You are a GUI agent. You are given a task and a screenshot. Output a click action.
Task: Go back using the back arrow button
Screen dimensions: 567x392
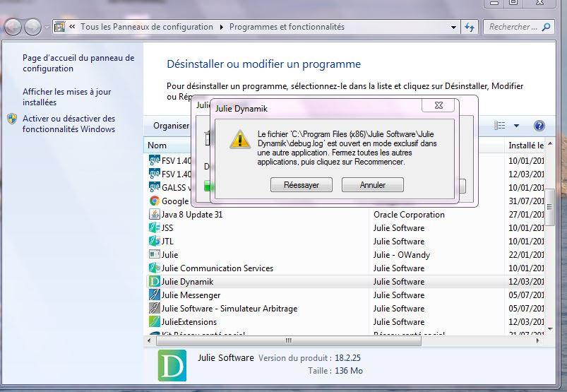tap(13, 28)
